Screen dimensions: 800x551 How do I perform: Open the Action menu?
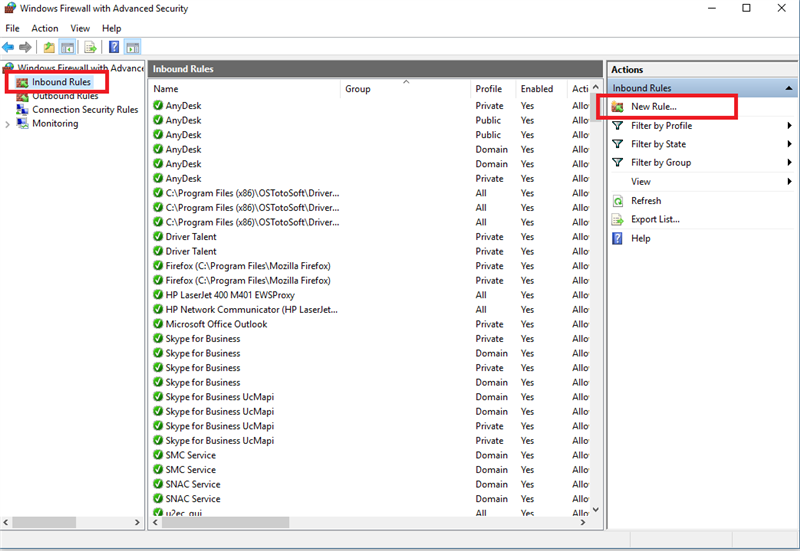[45, 28]
